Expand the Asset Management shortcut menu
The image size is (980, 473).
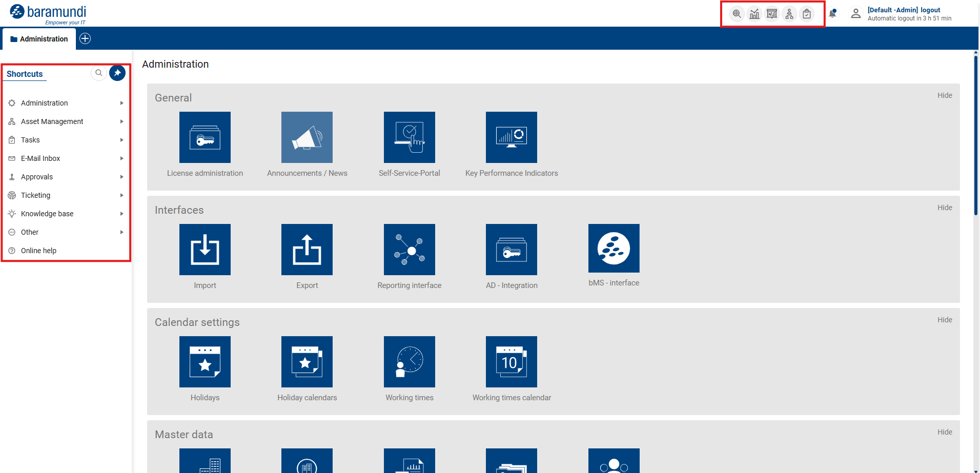pyautogui.click(x=52, y=121)
